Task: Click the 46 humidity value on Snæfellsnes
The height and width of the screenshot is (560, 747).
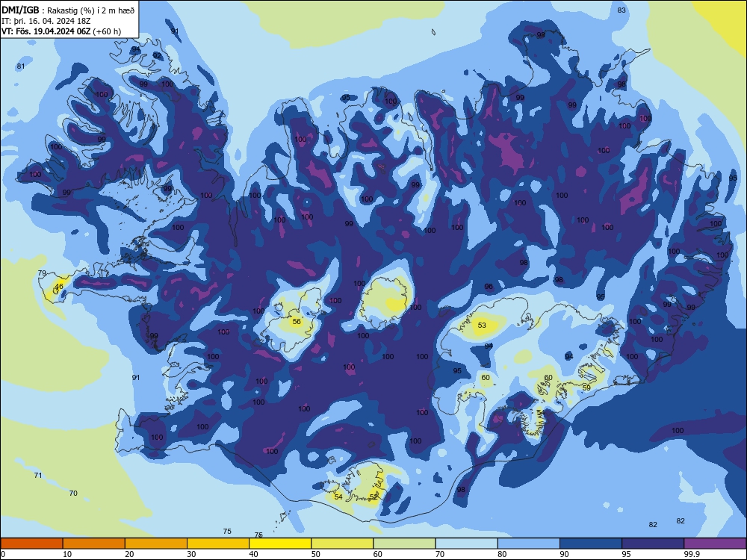Action: click(x=59, y=287)
